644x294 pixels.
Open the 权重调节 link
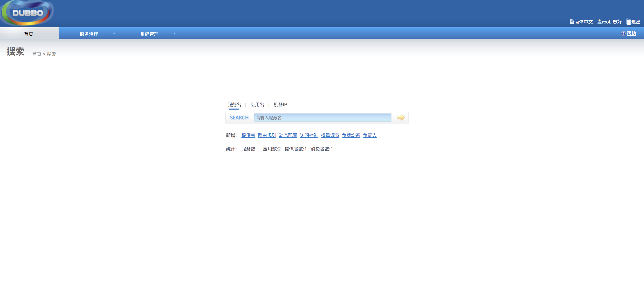[x=330, y=135]
